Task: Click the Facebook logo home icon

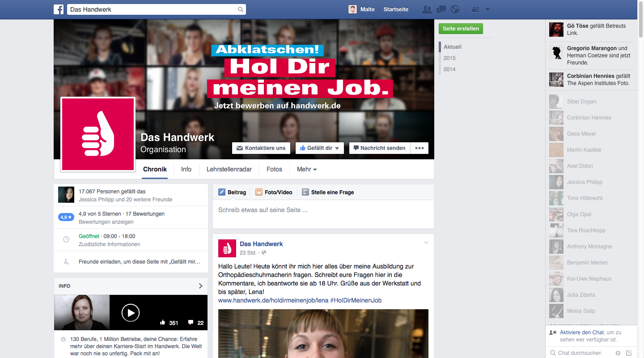Action: [x=59, y=9]
